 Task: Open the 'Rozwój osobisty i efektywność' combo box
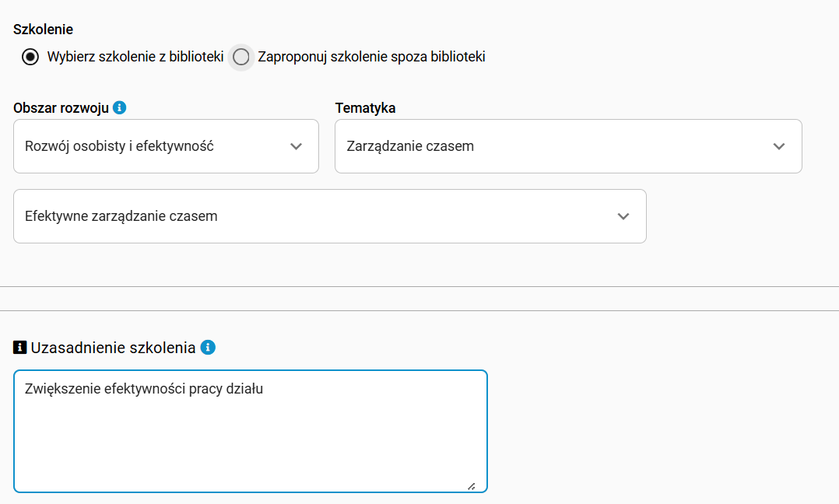(166, 146)
